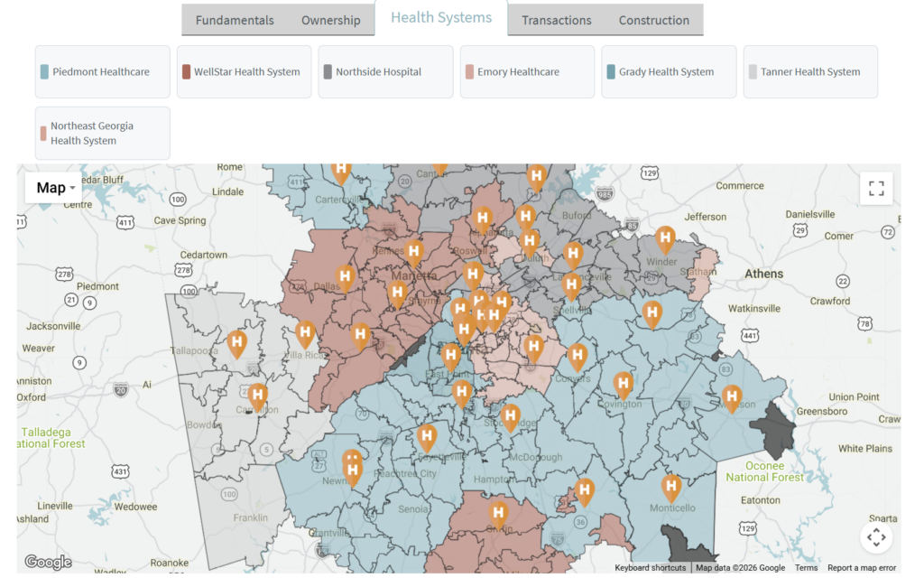Click the Google logo on the map
Image resolution: width=924 pixels, height=587 pixels.
[x=48, y=563]
